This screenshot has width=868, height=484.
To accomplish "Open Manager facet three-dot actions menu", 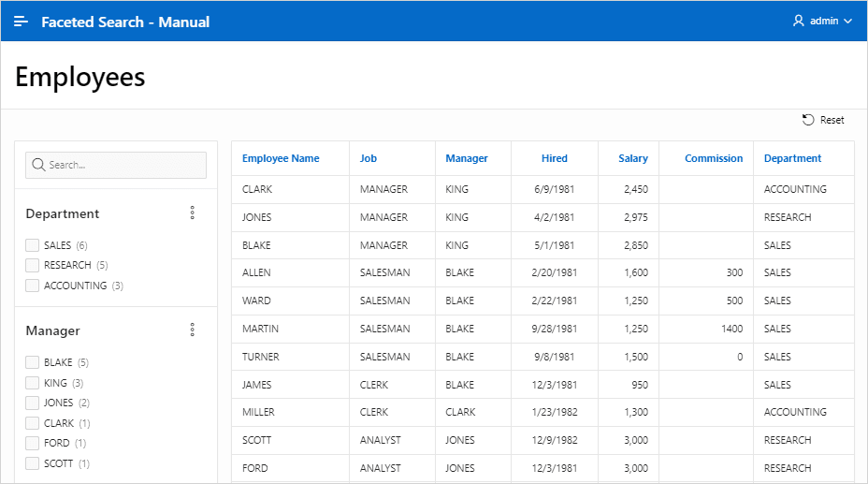I will (192, 330).
